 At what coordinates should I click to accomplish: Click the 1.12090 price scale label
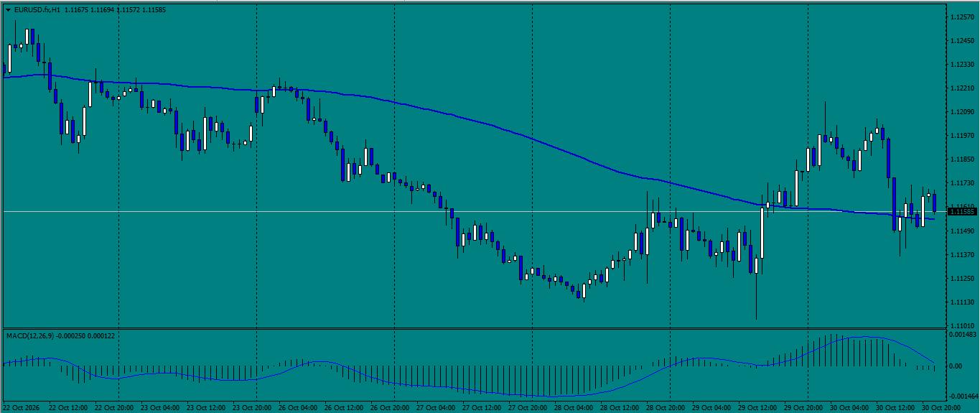[x=961, y=112]
